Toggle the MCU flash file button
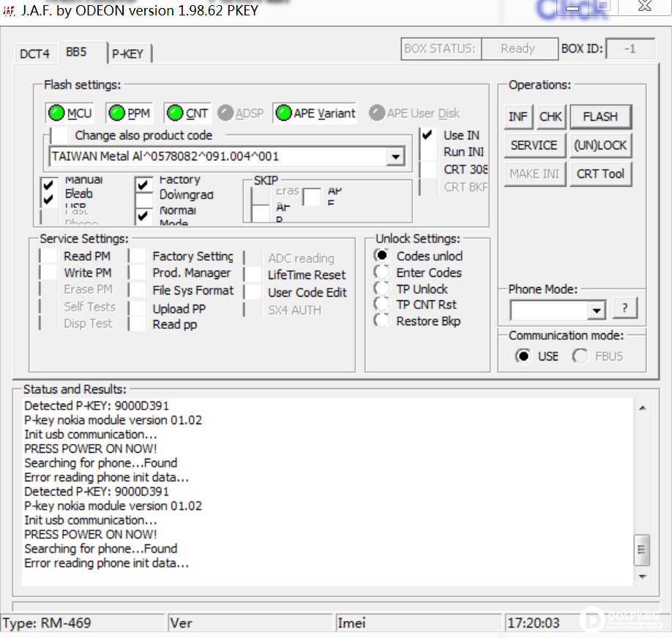Viewport: 672px width, 638px height. [x=70, y=114]
